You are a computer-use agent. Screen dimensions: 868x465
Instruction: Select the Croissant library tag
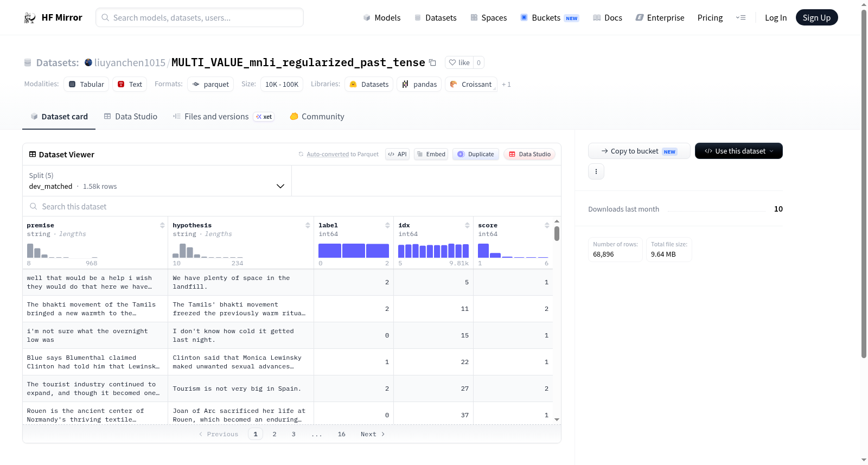point(471,84)
